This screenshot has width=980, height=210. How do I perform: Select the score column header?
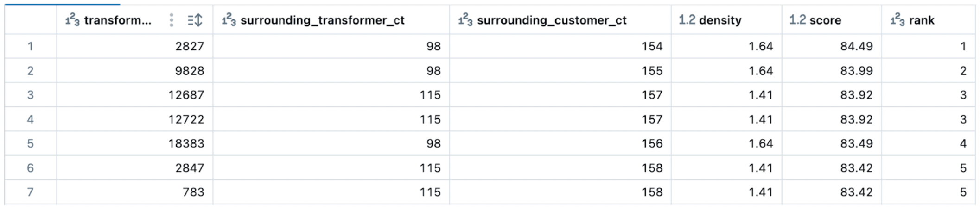[825, 20]
